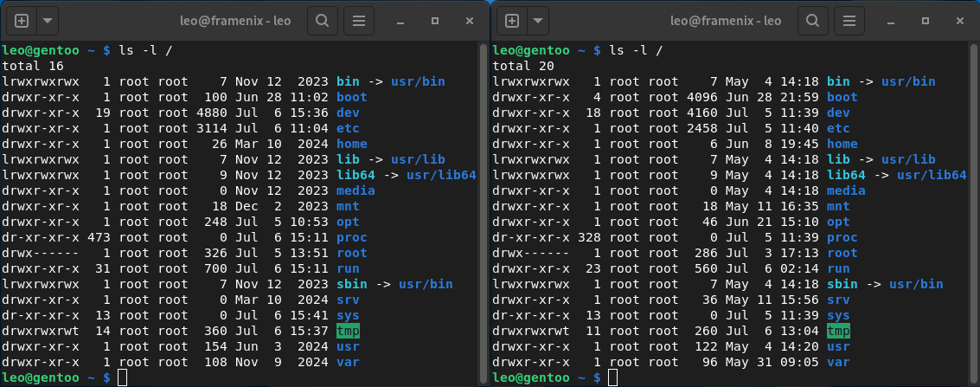The height and width of the screenshot is (387, 980).
Task: Click highlighted 'tmp' in left terminal
Action: click(x=348, y=331)
